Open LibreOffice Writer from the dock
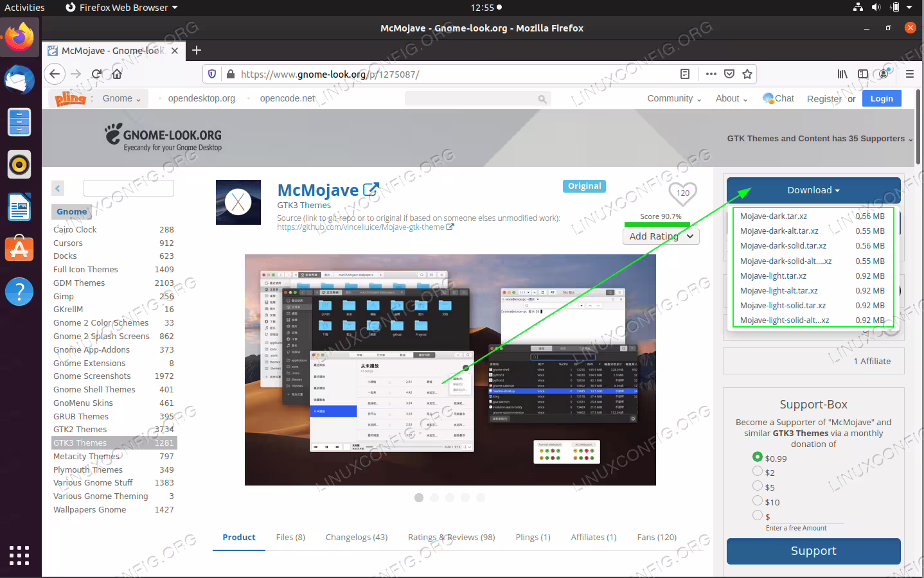Screen dimensions: 924x578 coord(19,207)
